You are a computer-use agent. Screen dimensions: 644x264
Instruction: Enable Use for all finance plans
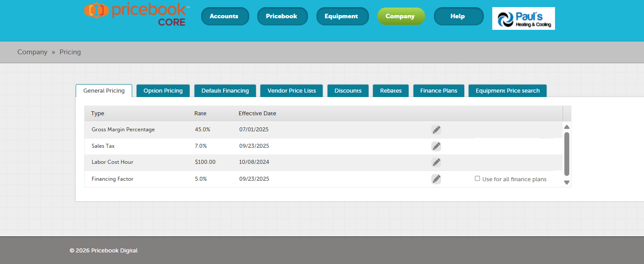point(478,179)
